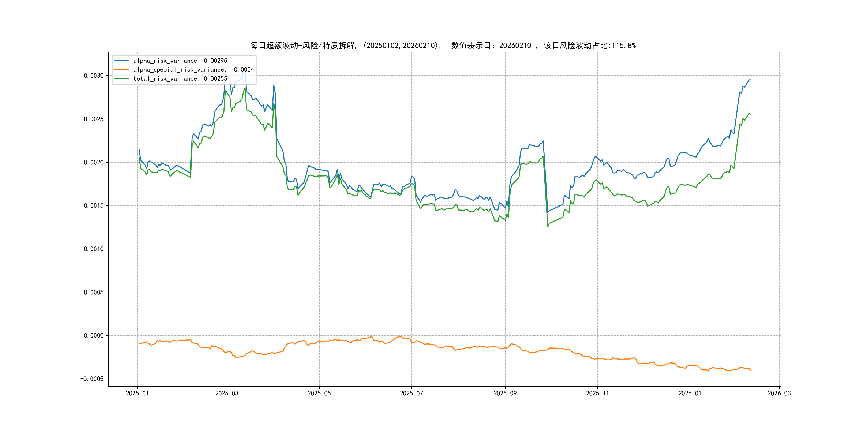Select the alpha_special_risk_variance: -0.0004 legend label
This screenshot has height=434, width=868.
coord(193,69)
